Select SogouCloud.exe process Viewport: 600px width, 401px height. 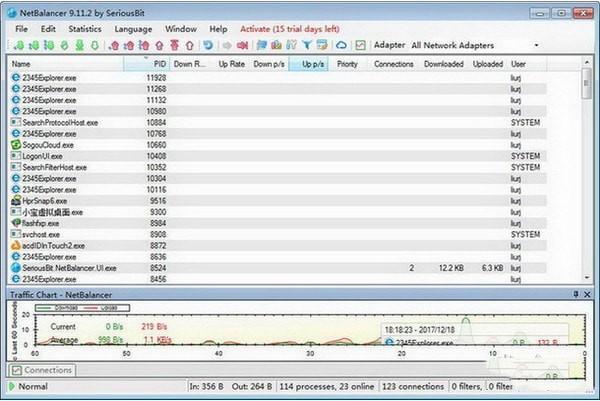[x=278, y=145]
